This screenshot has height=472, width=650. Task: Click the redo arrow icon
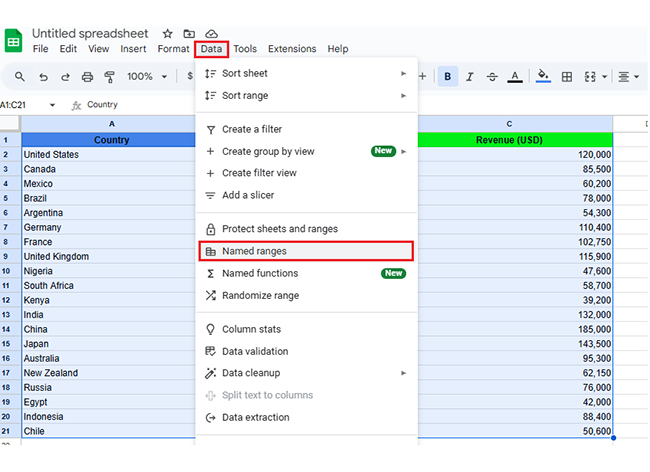(65, 77)
